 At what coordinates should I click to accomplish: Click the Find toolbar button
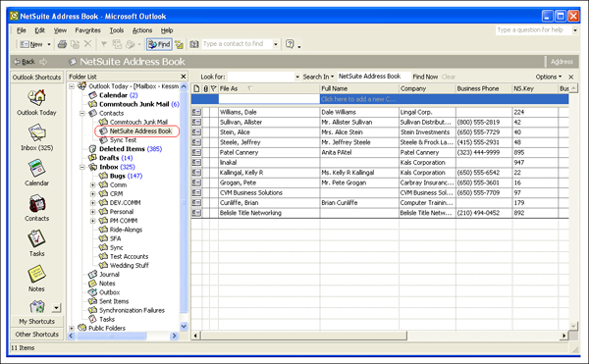coord(159,44)
